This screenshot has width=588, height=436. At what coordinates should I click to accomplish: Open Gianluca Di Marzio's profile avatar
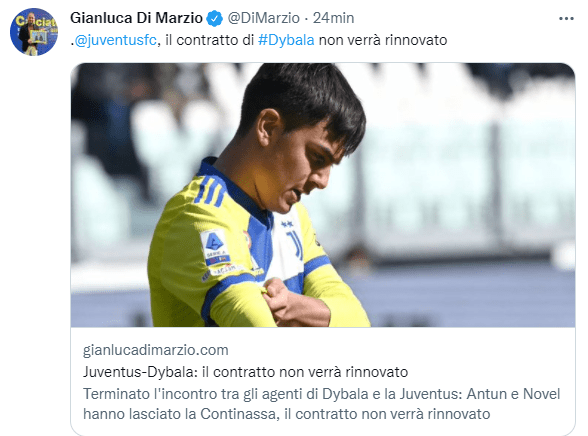(x=34, y=32)
